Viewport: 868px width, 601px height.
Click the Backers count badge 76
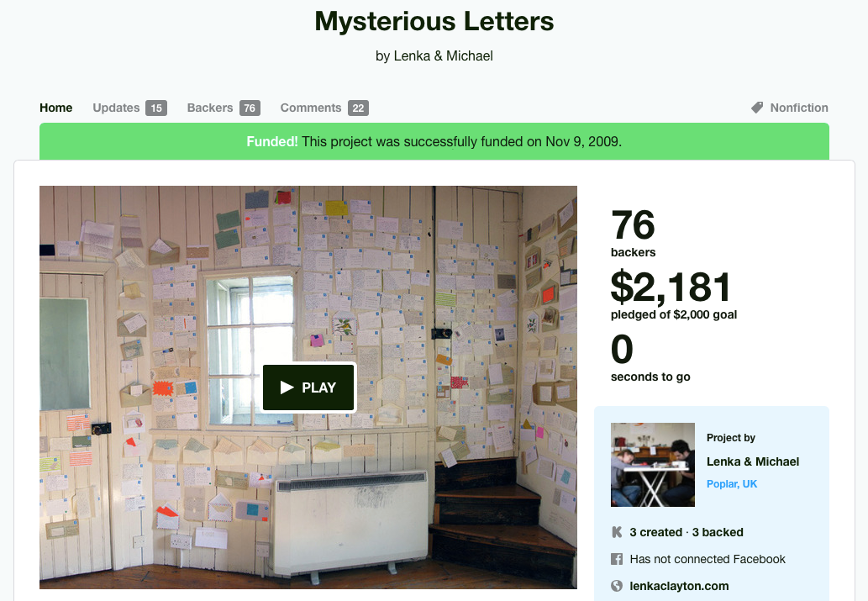tap(250, 108)
